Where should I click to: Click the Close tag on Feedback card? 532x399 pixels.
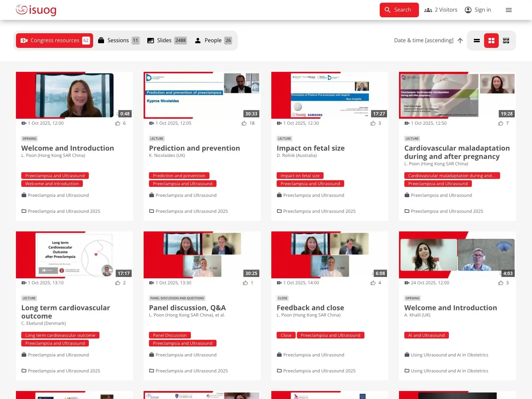click(286, 335)
